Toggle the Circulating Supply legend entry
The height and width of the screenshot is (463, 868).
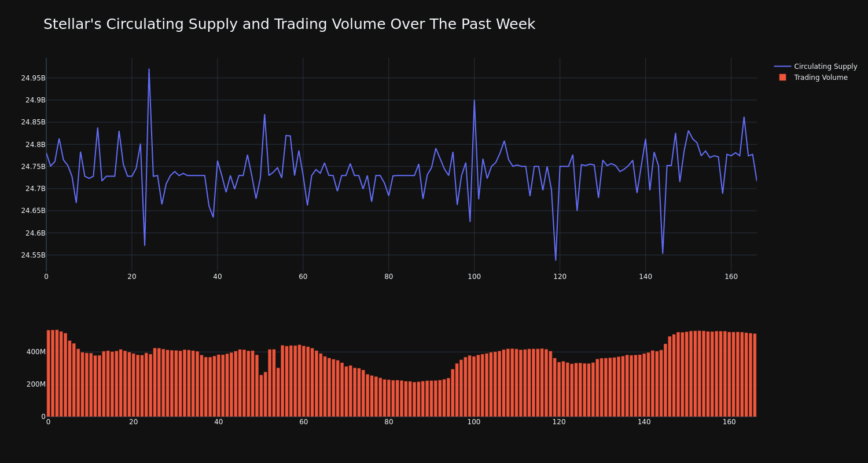815,67
